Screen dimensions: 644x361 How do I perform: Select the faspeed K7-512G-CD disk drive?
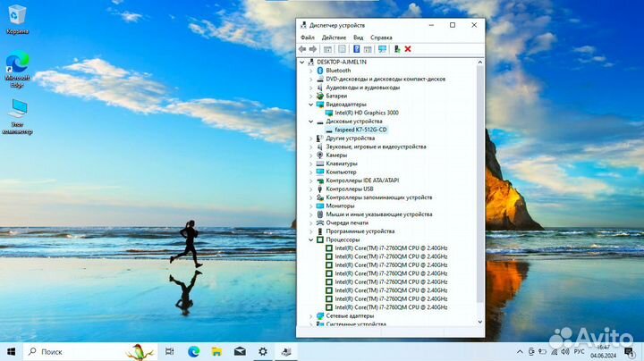360,130
